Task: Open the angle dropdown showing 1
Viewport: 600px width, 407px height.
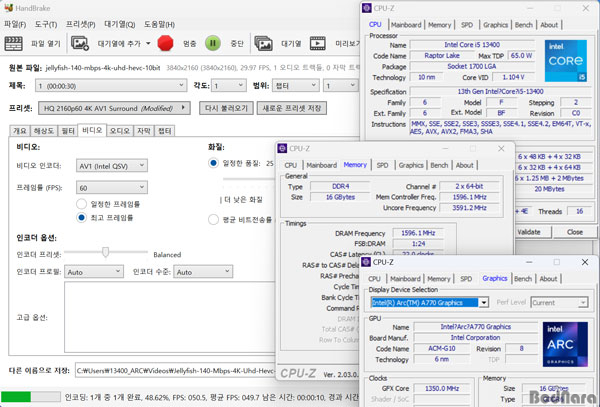Action: click(x=228, y=85)
